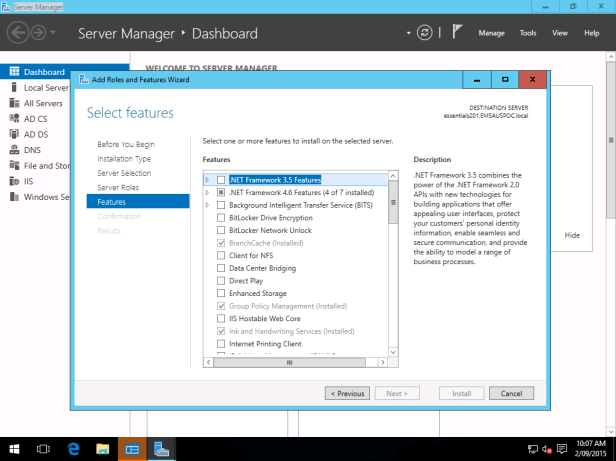Tick the Client for NFS checkbox

point(221,255)
